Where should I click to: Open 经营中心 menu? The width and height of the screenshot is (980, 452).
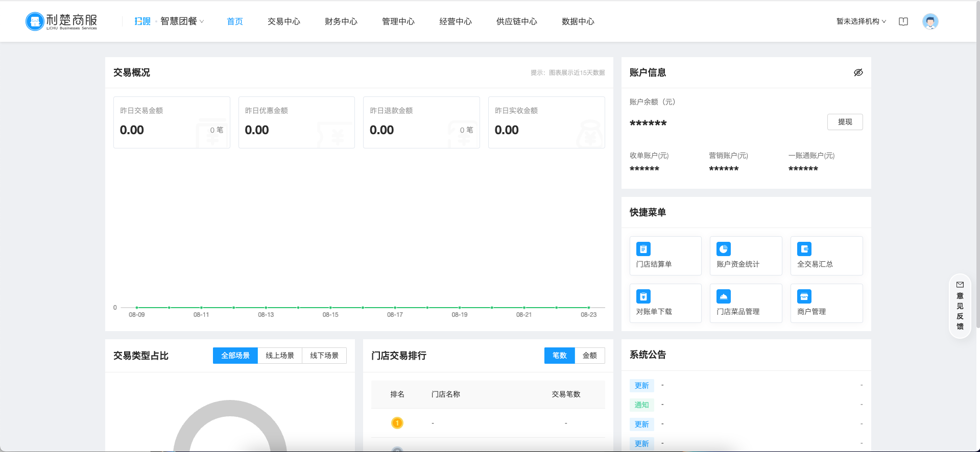[x=456, y=21]
